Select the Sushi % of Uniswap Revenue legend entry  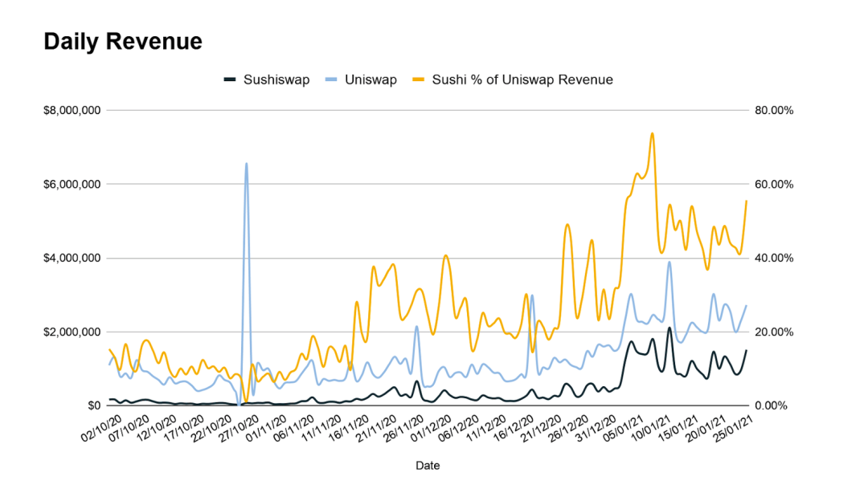pos(522,79)
